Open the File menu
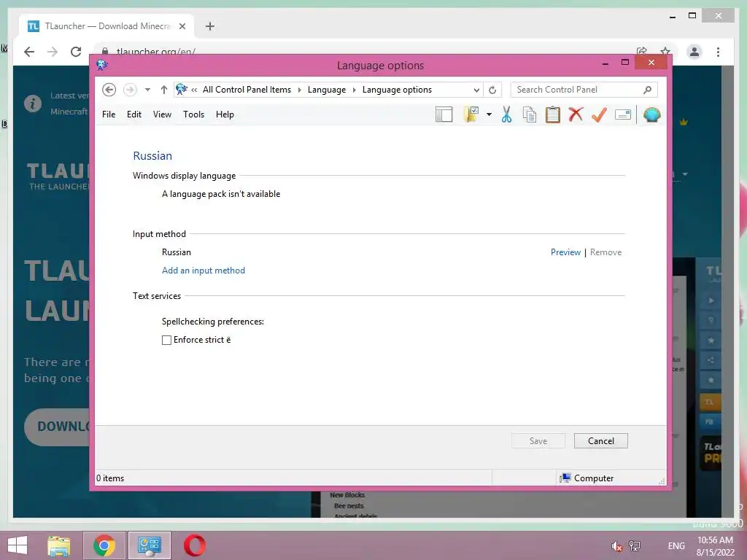 [109, 114]
